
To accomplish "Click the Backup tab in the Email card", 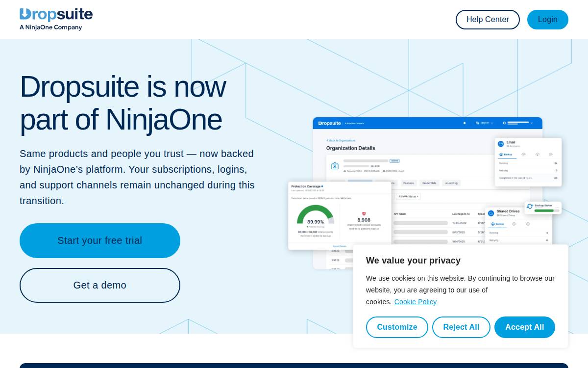I will coord(507,155).
